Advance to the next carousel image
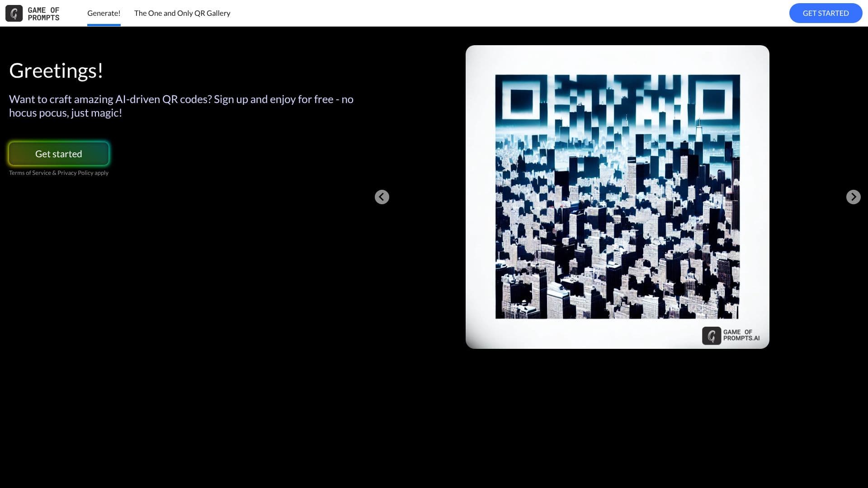The height and width of the screenshot is (488, 868). pos(853,197)
